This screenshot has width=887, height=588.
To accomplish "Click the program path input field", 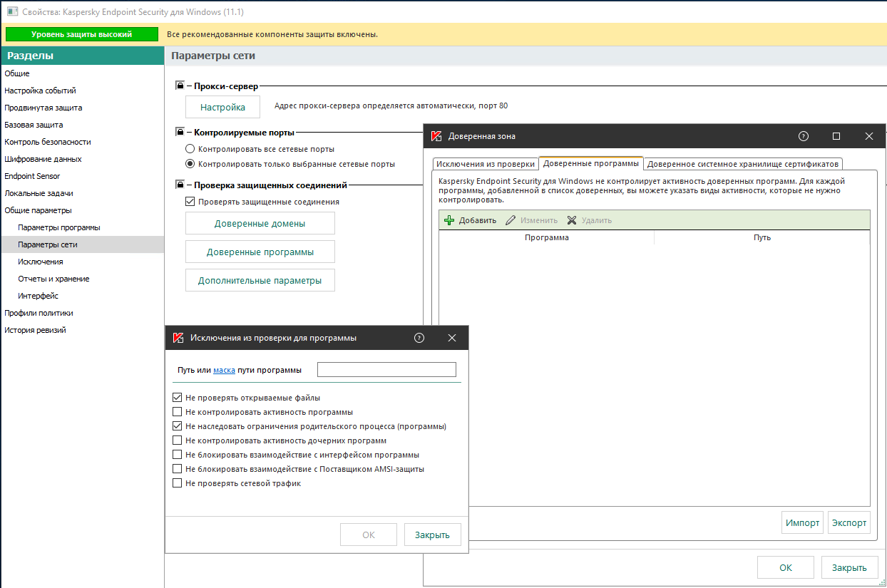I will point(386,370).
